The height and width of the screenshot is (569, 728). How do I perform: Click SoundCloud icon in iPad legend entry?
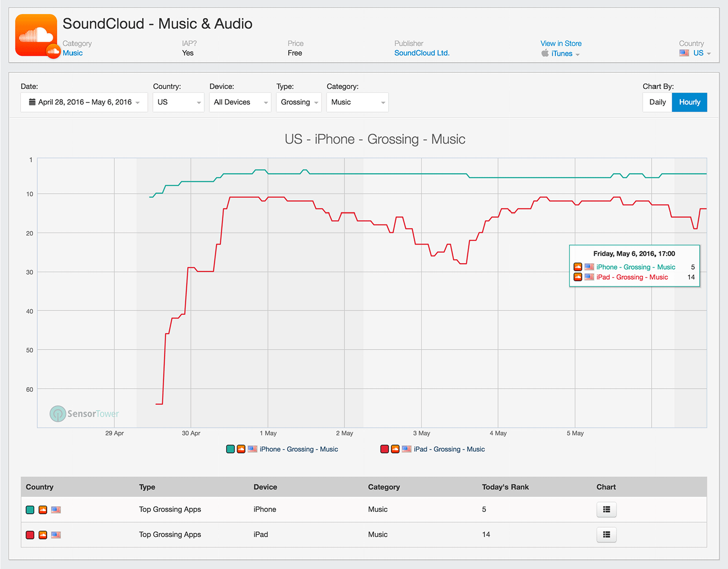point(395,449)
